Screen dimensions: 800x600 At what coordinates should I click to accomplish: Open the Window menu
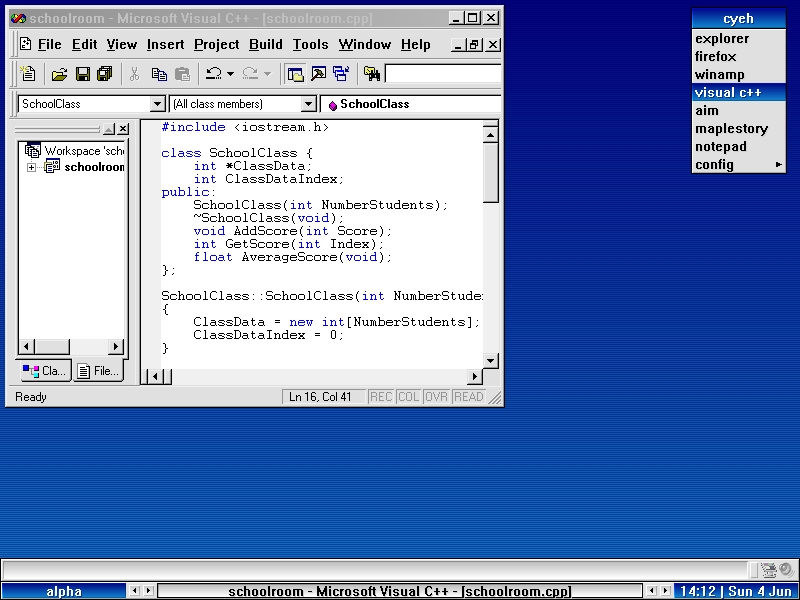(364, 45)
